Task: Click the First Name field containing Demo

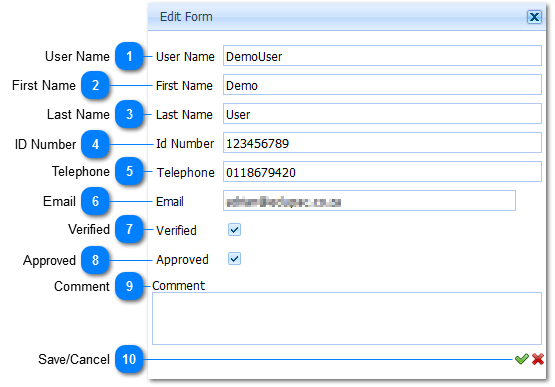Action: [x=382, y=85]
